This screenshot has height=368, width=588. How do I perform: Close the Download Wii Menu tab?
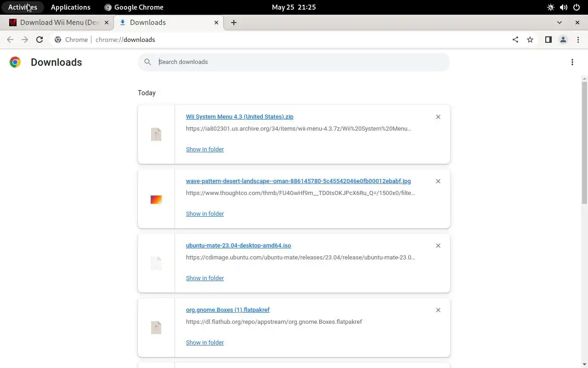[x=107, y=23]
